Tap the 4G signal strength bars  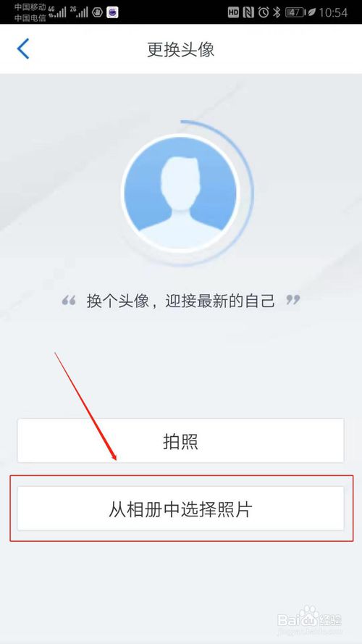[56, 12]
